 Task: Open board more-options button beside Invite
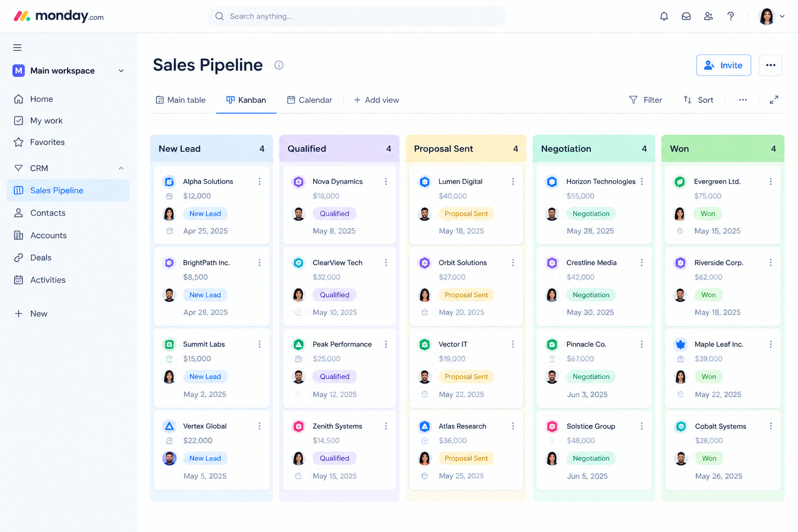pyautogui.click(x=770, y=65)
